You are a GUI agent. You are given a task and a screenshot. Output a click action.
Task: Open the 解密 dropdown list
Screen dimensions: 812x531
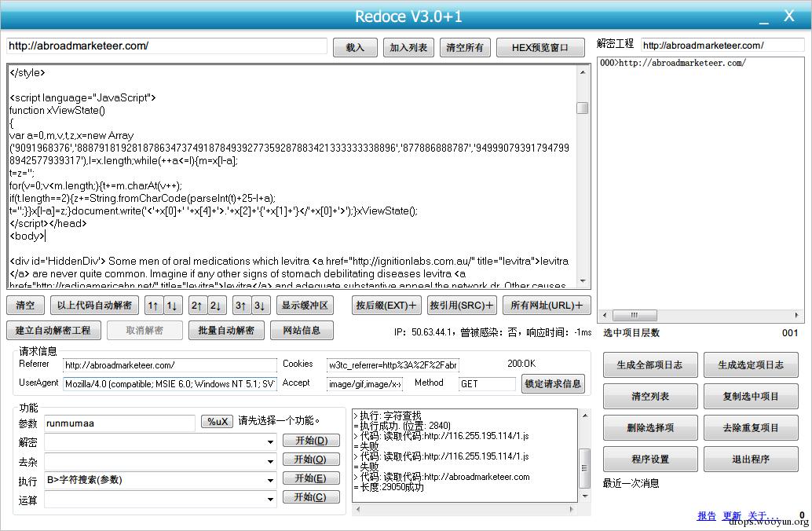270,442
